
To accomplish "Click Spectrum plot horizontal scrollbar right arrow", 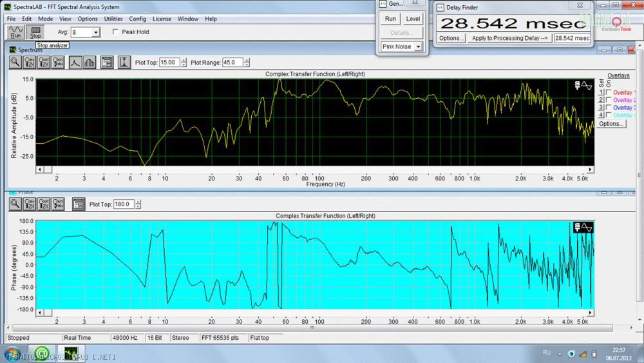I will point(590,170).
